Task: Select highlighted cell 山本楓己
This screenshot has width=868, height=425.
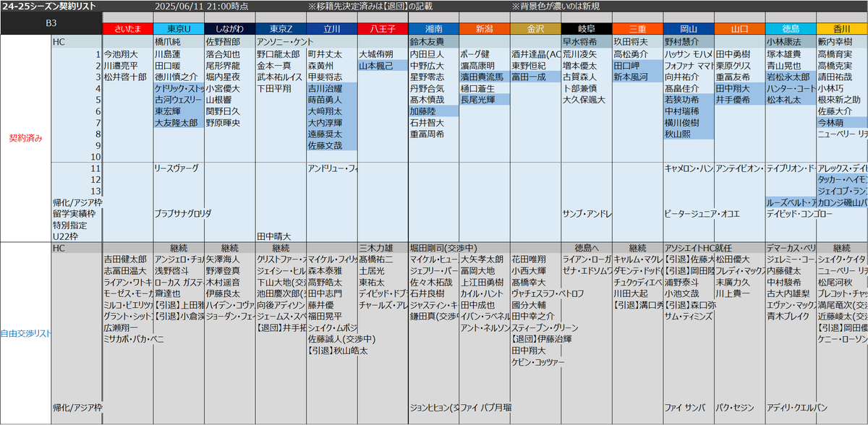Action: [382, 65]
